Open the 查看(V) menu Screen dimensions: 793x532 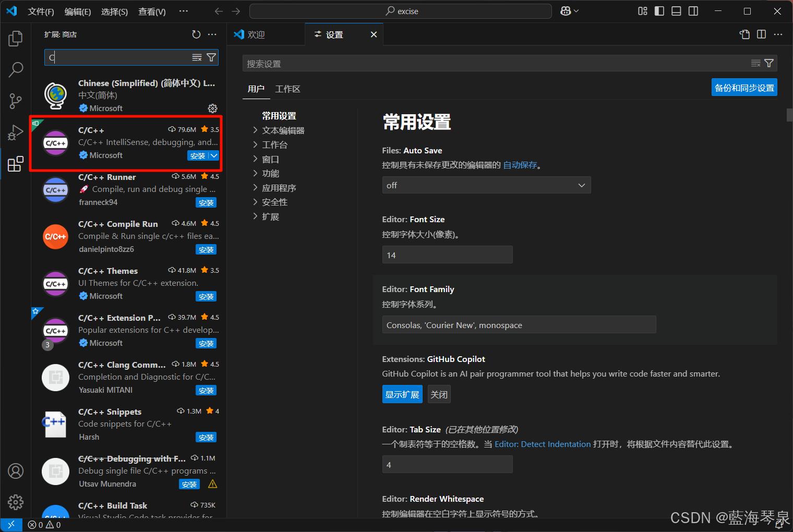[x=152, y=11]
